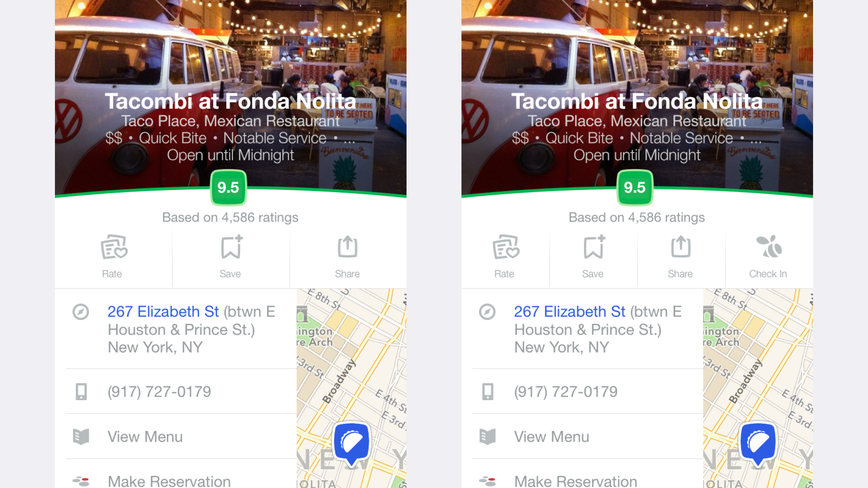Tap the Check In bee icon
868x488 pixels.
[x=769, y=246]
